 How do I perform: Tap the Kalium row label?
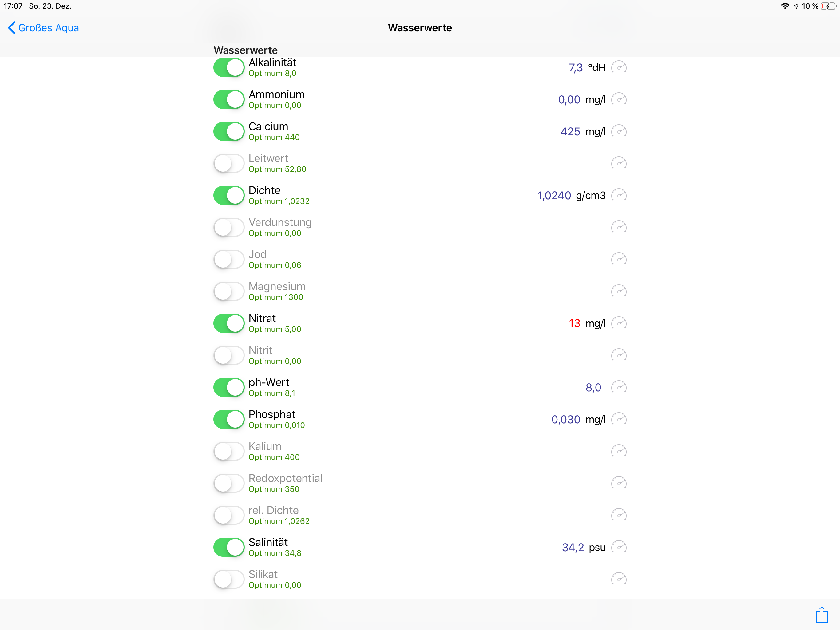pos(265,446)
